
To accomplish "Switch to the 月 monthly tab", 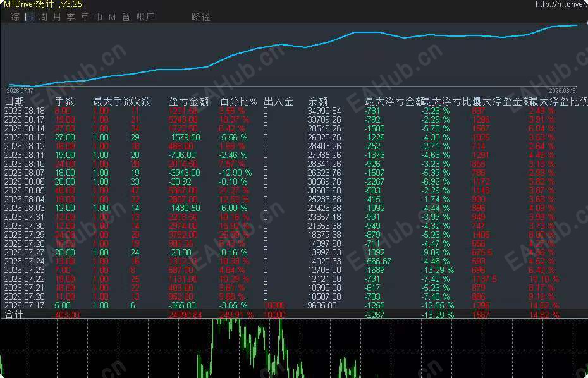I will [x=57, y=17].
